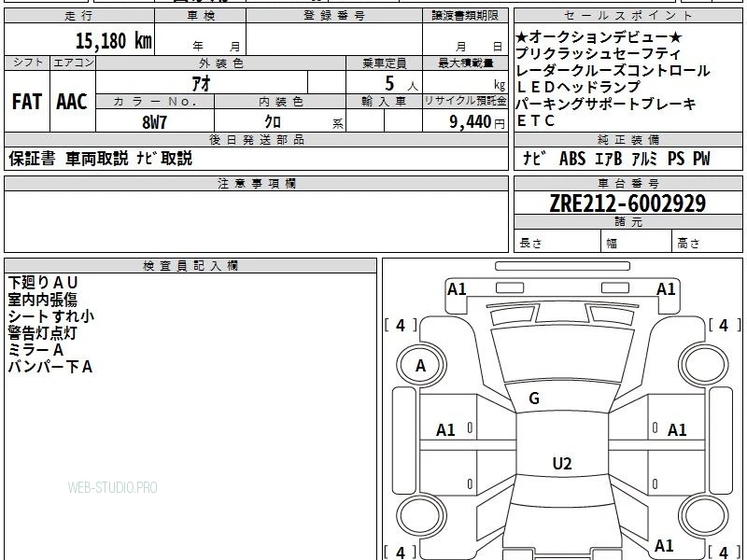The width and height of the screenshot is (747, 560).
Task: Click the 最大積載量 header cell
Action: point(465,63)
